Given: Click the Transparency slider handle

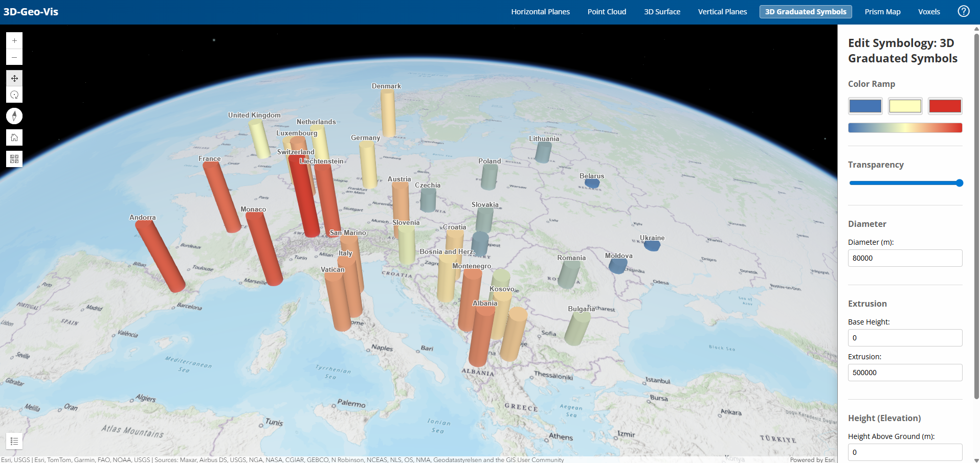Looking at the screenshot, I should point(960,183).
